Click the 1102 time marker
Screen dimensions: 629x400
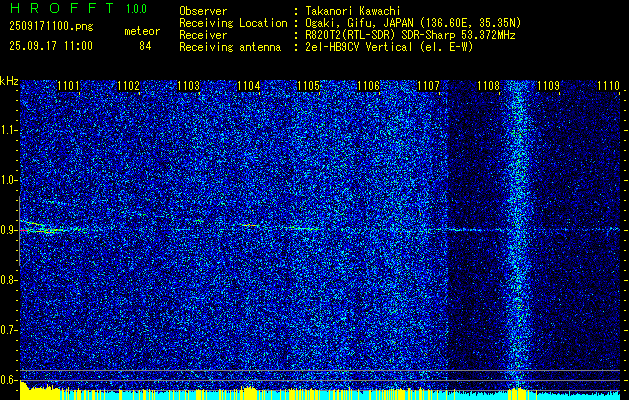128,86
